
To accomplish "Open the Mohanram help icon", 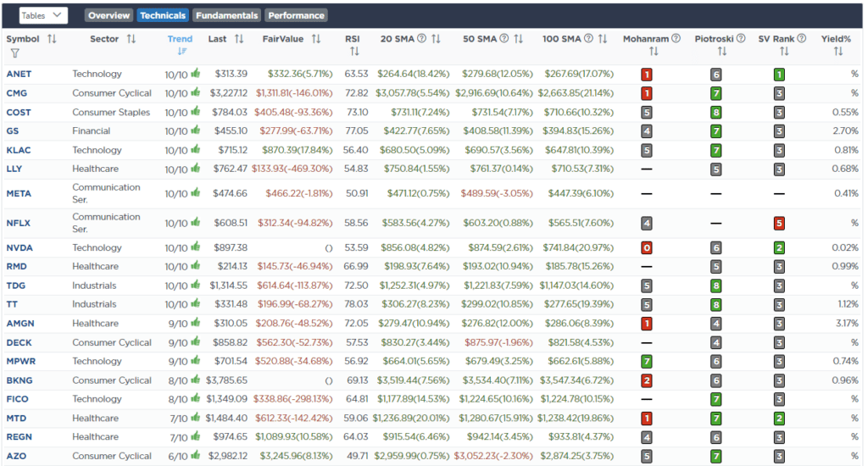I will (676, 38).
